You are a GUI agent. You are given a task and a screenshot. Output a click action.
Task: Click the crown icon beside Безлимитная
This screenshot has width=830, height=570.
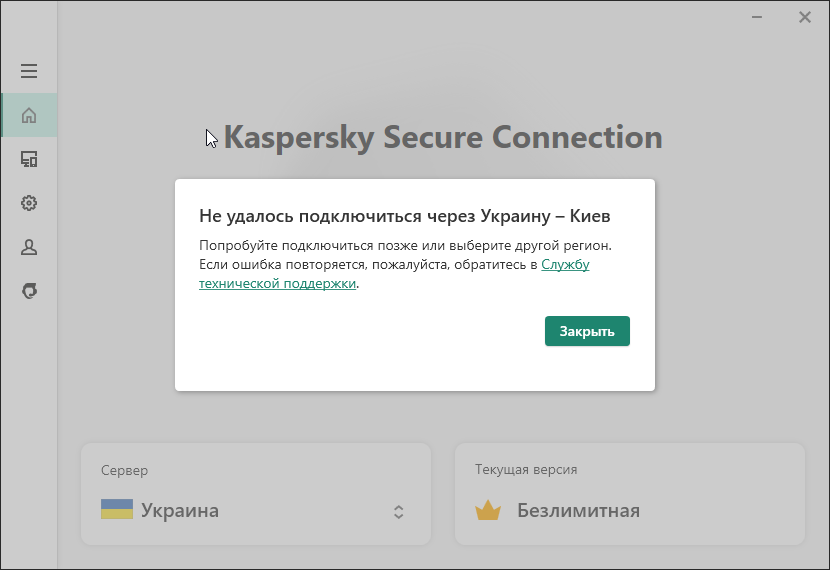487,511
